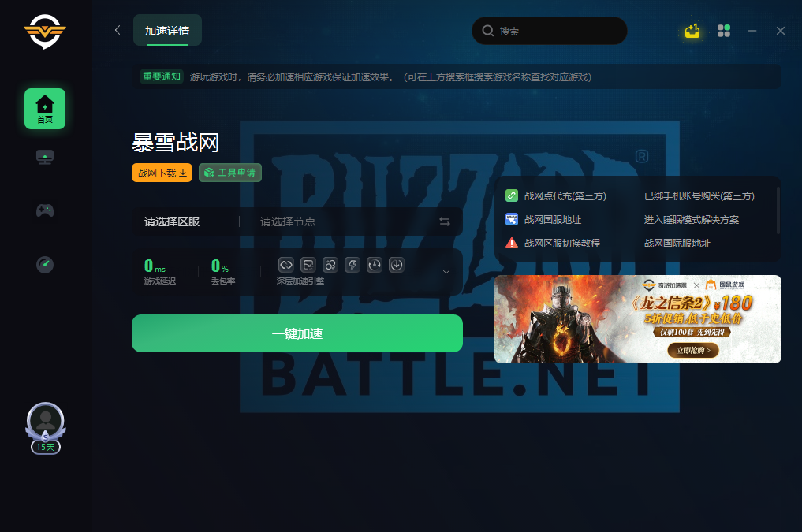Screen dimensions: 802x532
Task: Open the four-square apps grid icon
Action: coord(724,31)
